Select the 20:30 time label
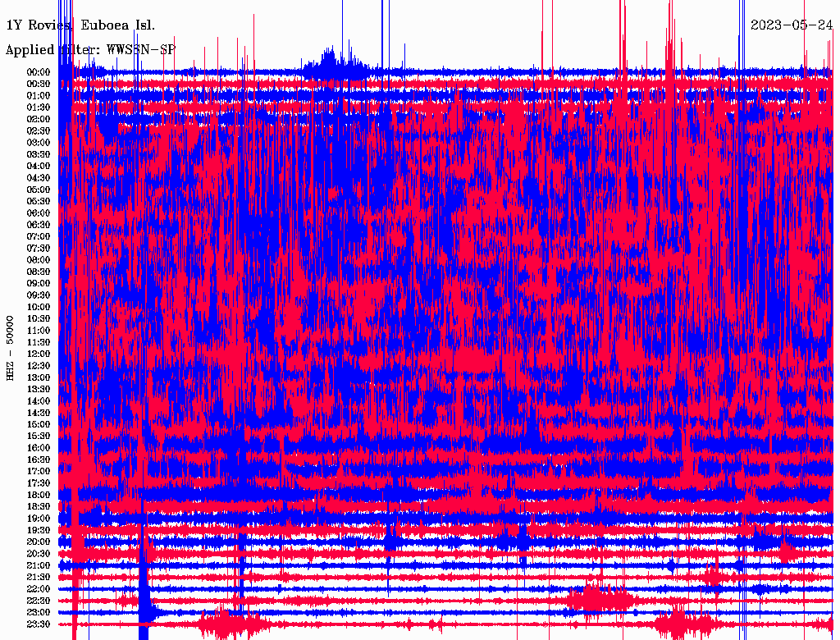 [39, 554]
